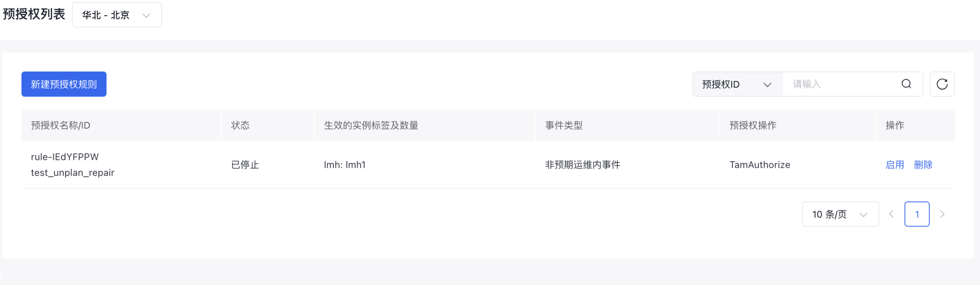The image size is (980, 285).
Task: Click the 状态 column header
Action: (240, 125)
